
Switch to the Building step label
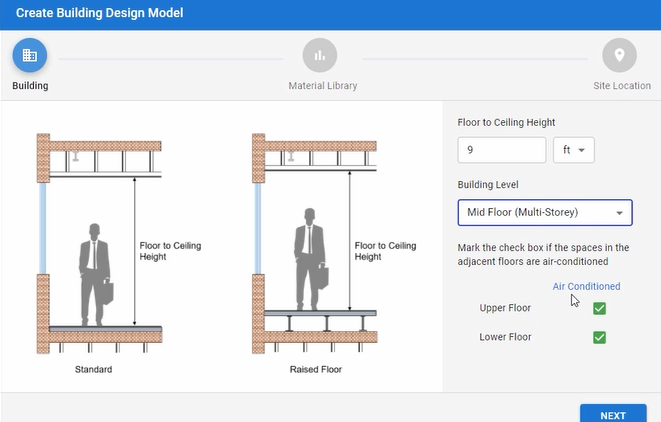pos(30,86)
